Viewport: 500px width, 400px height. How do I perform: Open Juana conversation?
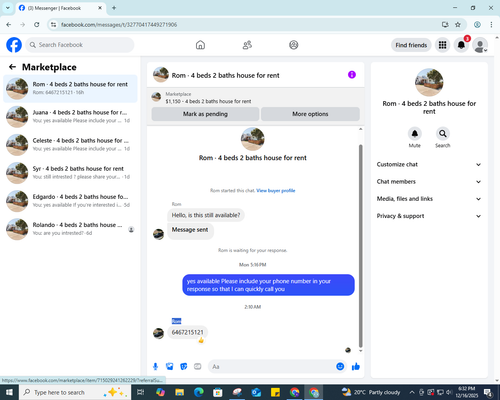pyautogui.click(x=70, y=117)
